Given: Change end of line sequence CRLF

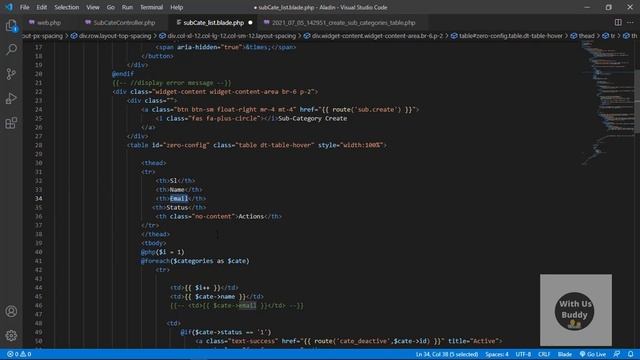Looking at the screenshot, I should 544,354.
